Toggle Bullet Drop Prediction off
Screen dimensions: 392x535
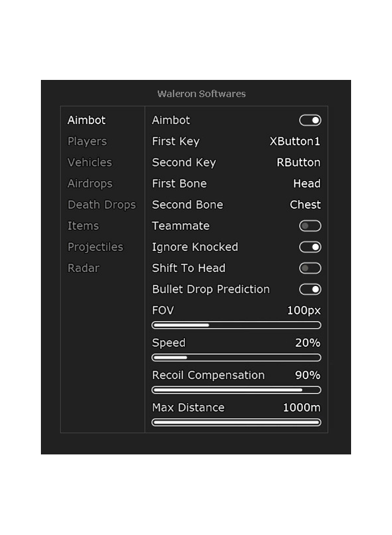coord(310,289)
